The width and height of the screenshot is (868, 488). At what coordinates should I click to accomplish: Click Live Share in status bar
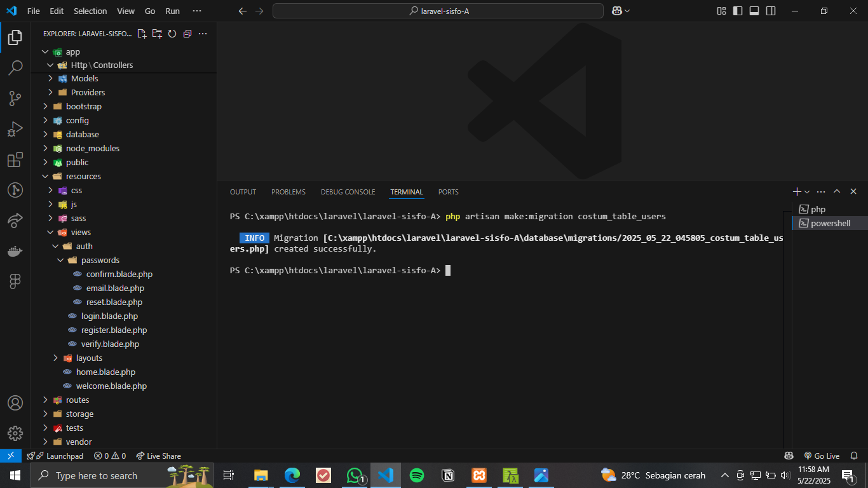tap(159, 456)
